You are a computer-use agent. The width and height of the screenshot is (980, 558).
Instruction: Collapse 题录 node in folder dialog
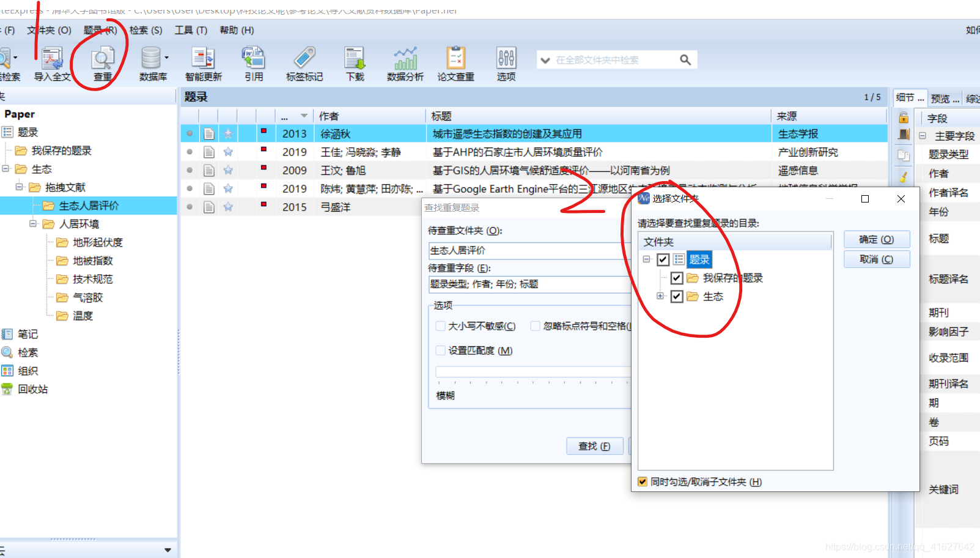coord(646,259)
